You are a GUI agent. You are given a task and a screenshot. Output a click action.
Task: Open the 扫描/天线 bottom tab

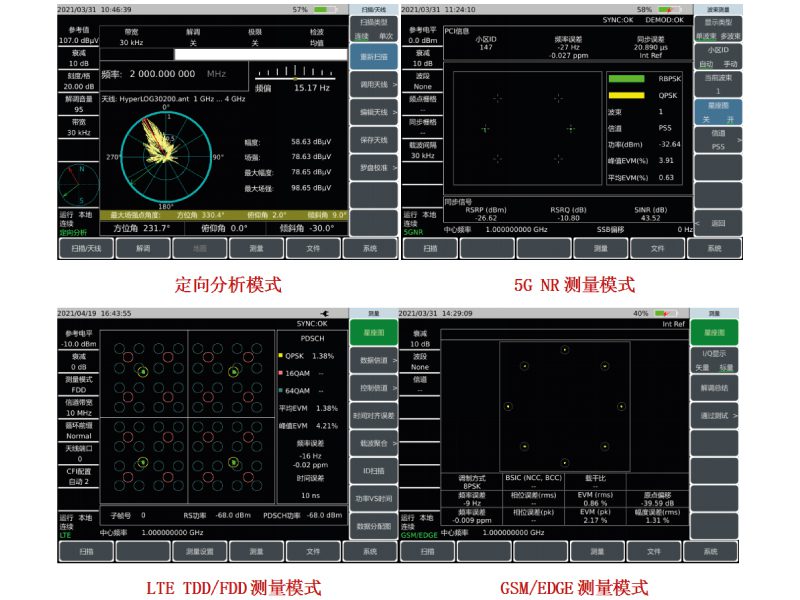(86, 247)
